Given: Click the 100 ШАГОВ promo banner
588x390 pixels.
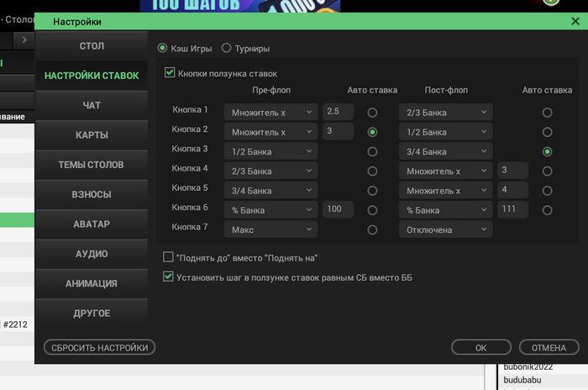Looking at the screenshot, I should point(240,6).
